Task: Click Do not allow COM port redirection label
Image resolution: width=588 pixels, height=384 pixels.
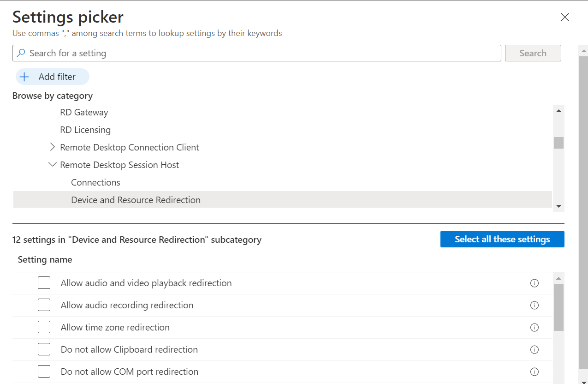Action: click(130, 372)
